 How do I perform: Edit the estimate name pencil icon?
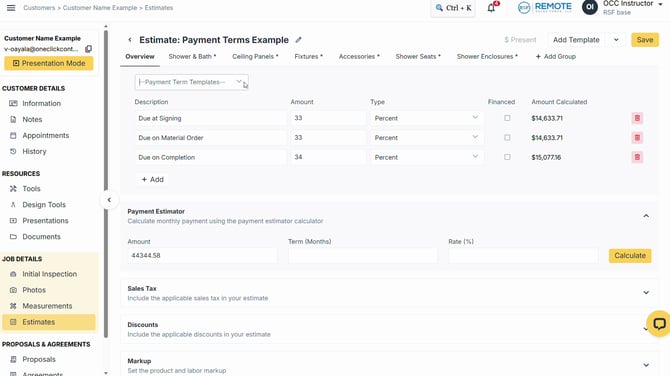(298, 40)
